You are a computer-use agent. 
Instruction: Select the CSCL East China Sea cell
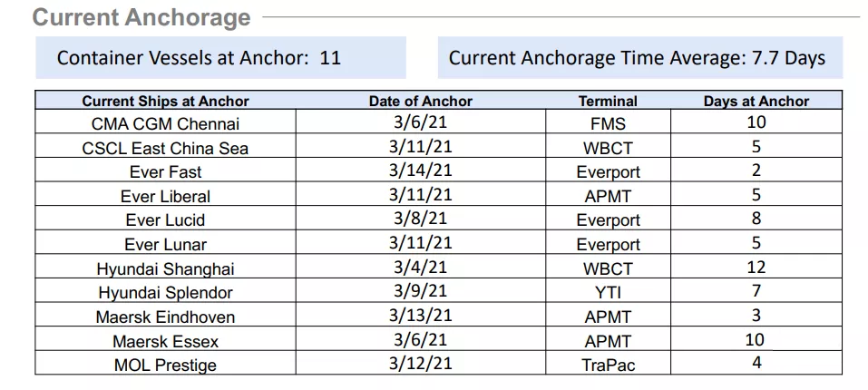[x=165, y=146]
